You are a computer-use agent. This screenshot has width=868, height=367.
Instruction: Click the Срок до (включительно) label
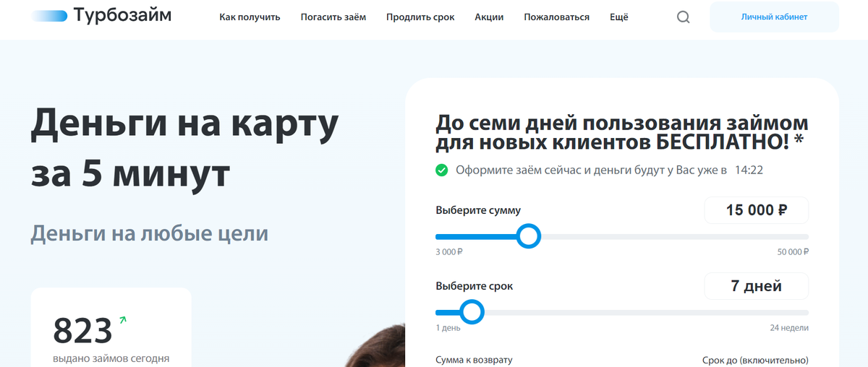755,360
